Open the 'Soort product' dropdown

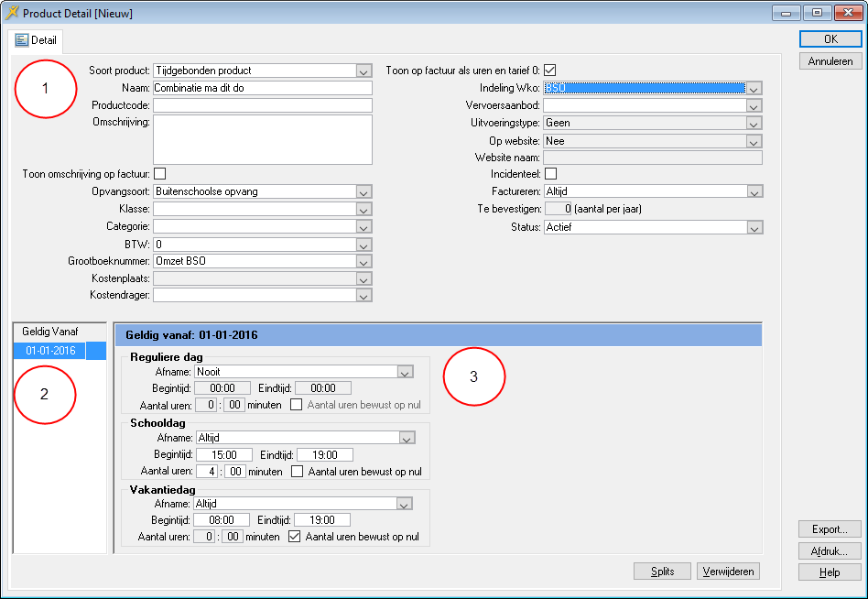pyautogui.click(x=363, y=71)
